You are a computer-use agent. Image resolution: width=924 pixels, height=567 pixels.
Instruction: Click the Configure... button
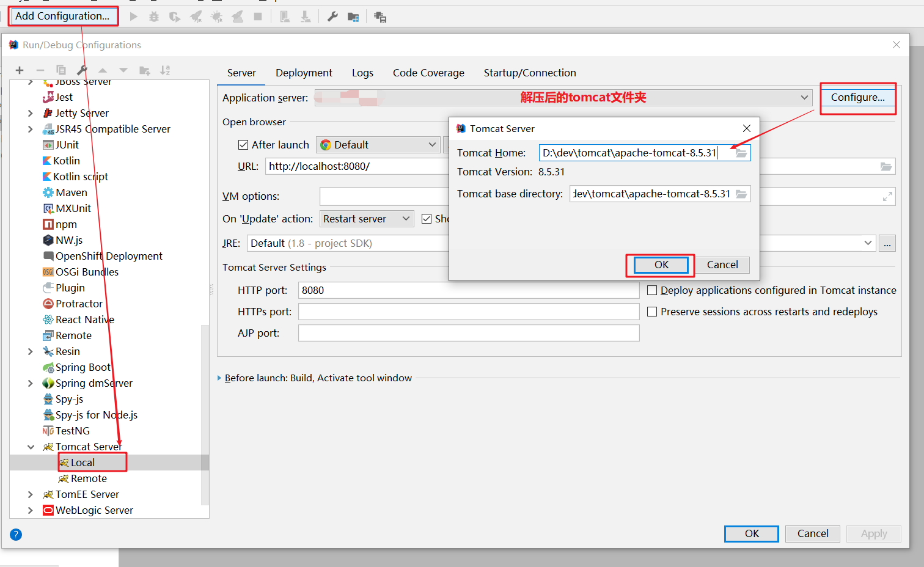857,97
